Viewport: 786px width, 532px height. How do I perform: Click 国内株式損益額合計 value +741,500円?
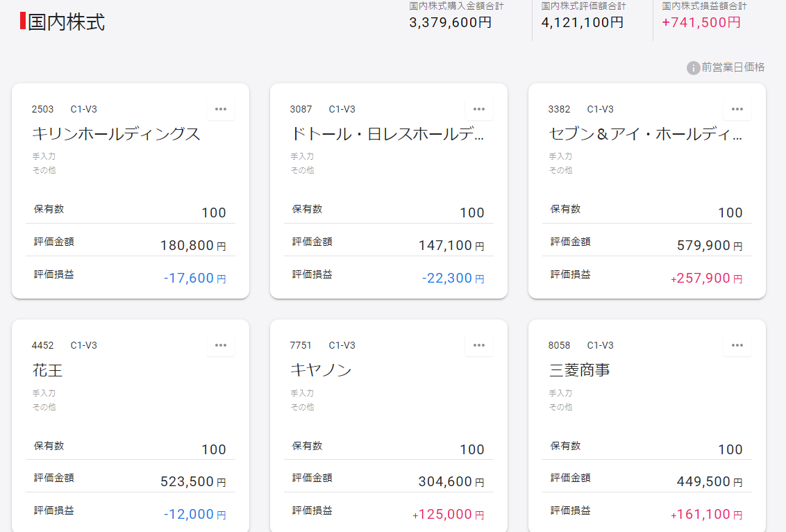pyautogui.click(x=701, y=22)
